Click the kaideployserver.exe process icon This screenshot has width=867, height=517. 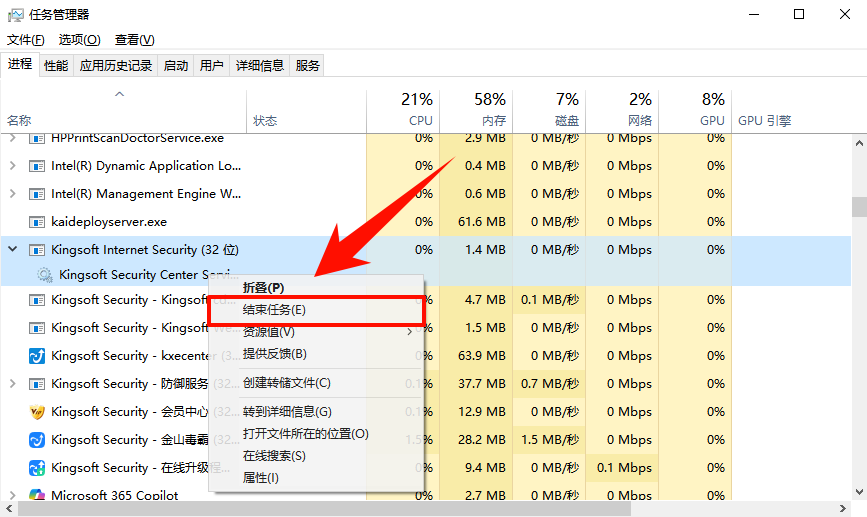pos(37,222)
